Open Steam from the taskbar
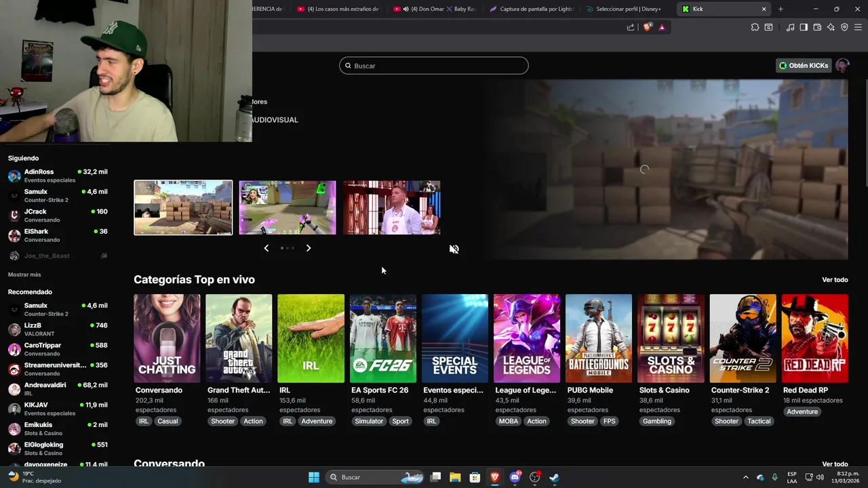 click(x=554, y=477)
